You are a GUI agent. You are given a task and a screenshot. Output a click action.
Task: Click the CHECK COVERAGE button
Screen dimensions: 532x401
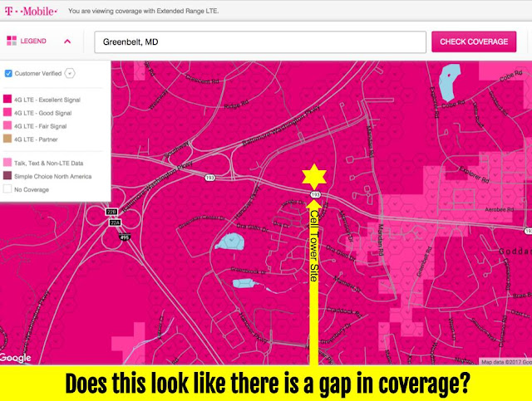pos(474,42)
